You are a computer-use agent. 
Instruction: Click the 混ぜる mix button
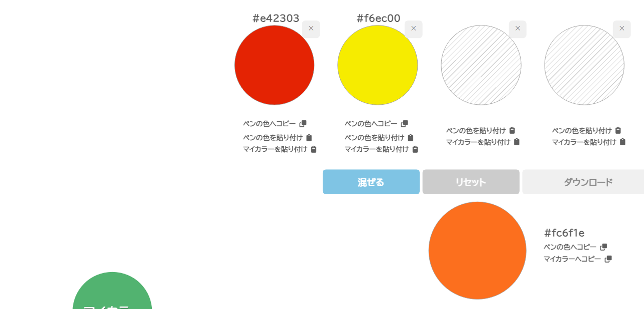coord(371,182)
